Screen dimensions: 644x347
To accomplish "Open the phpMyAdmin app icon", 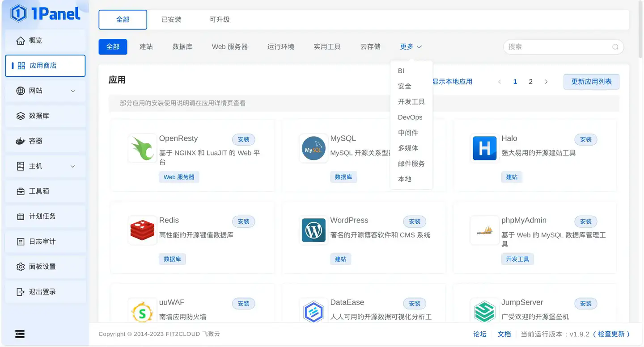I will pyautogui.click(x=484, y=230).
